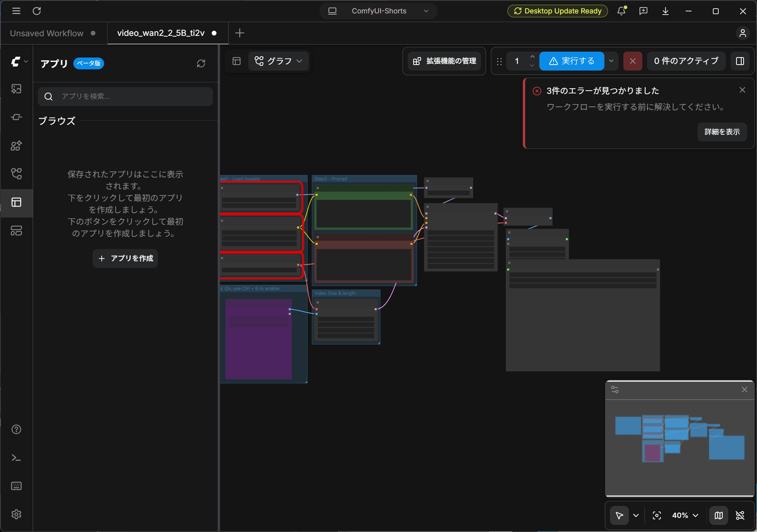Click the 実行する run button
The height and width of the screenshot is (532, 757).
pos(572,61)
